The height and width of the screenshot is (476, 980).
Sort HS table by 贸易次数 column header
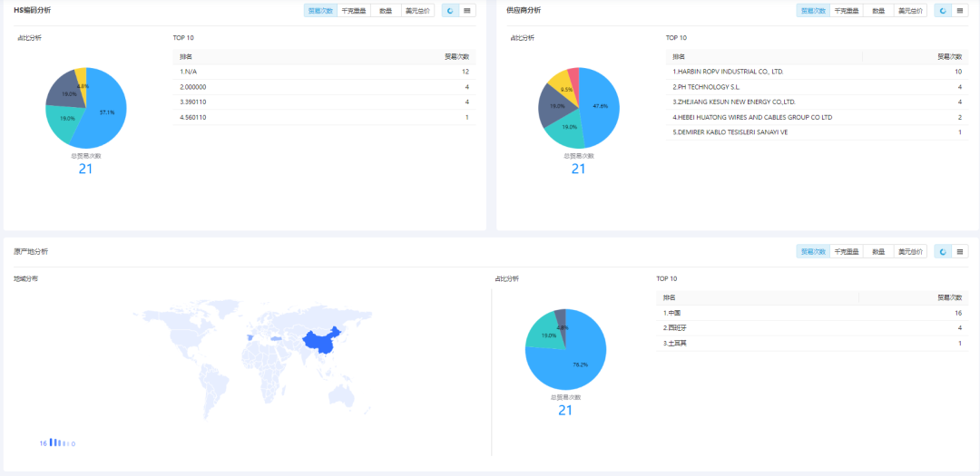[x=456, y=56]
